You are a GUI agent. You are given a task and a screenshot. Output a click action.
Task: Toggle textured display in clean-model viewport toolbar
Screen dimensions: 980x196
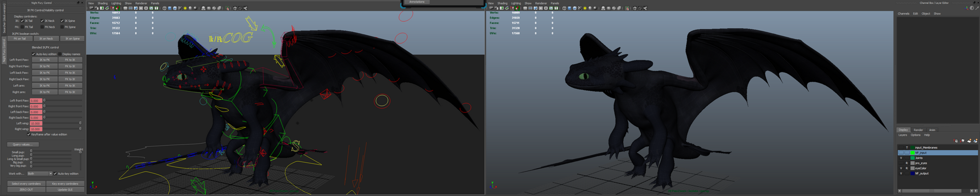tap(580, 8)
